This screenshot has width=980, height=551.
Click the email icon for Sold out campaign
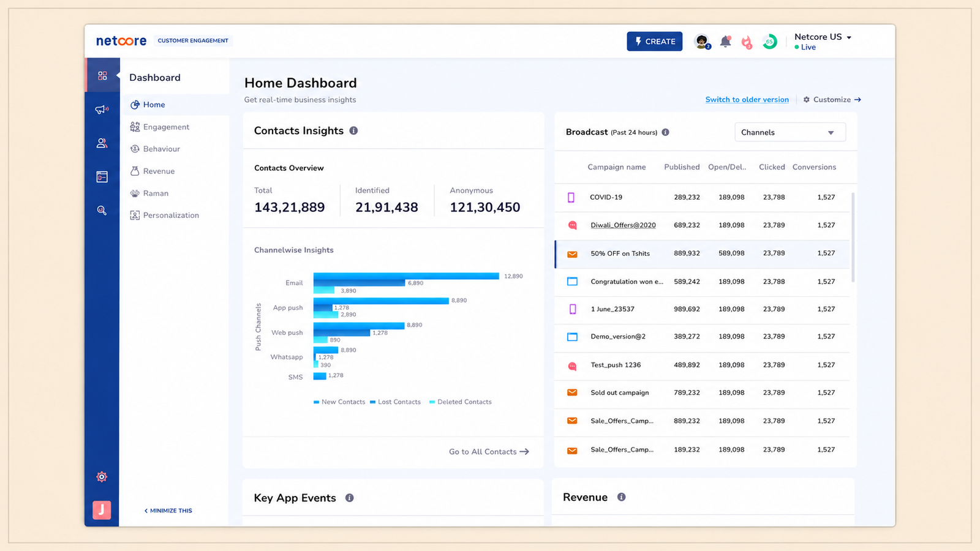coord(572,392)
